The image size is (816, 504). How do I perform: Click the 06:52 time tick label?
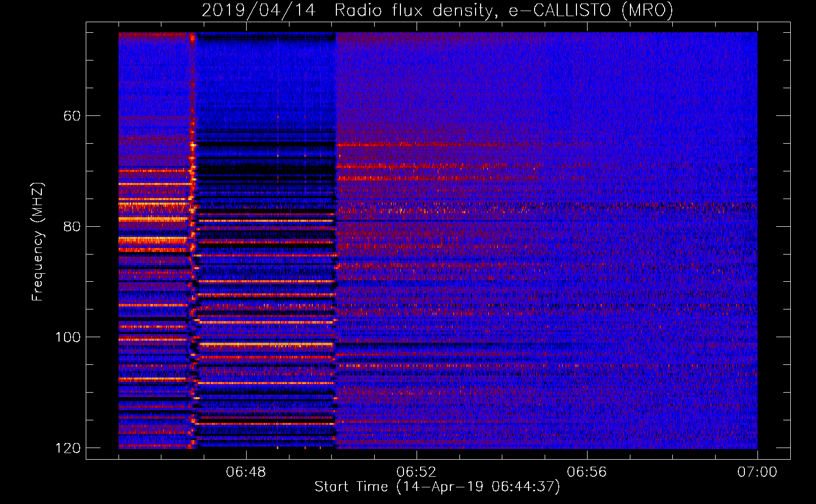(x=417, y=472)
